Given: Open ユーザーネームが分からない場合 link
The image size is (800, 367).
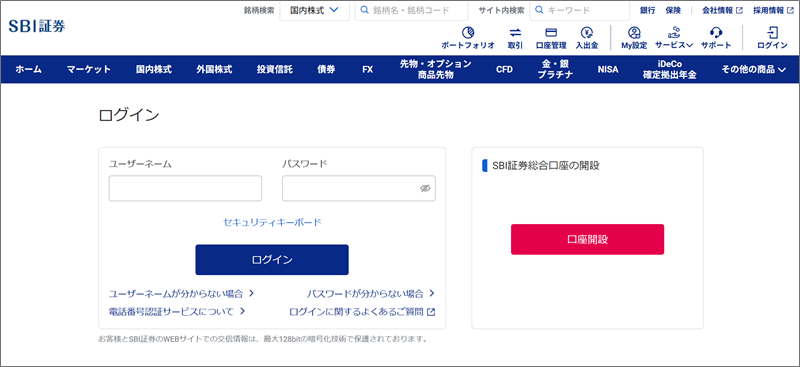Looking at the screenshot, I should click(176, 293).
